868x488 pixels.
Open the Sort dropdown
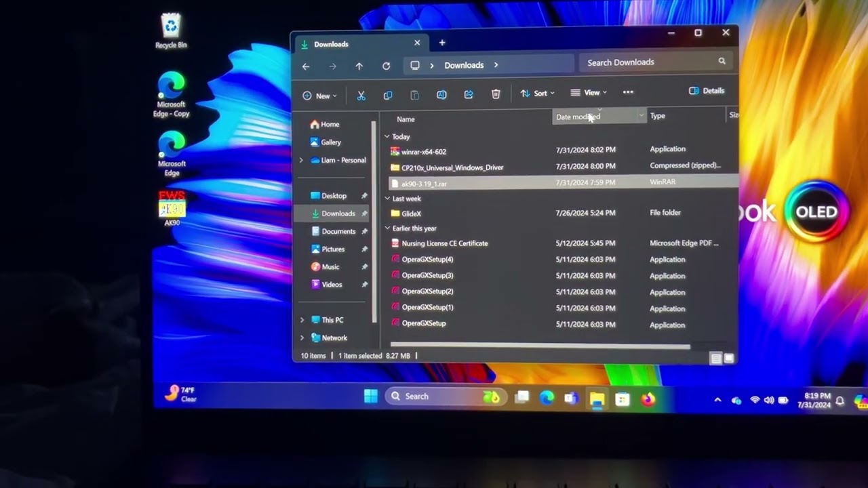click(x=537, y=94)
